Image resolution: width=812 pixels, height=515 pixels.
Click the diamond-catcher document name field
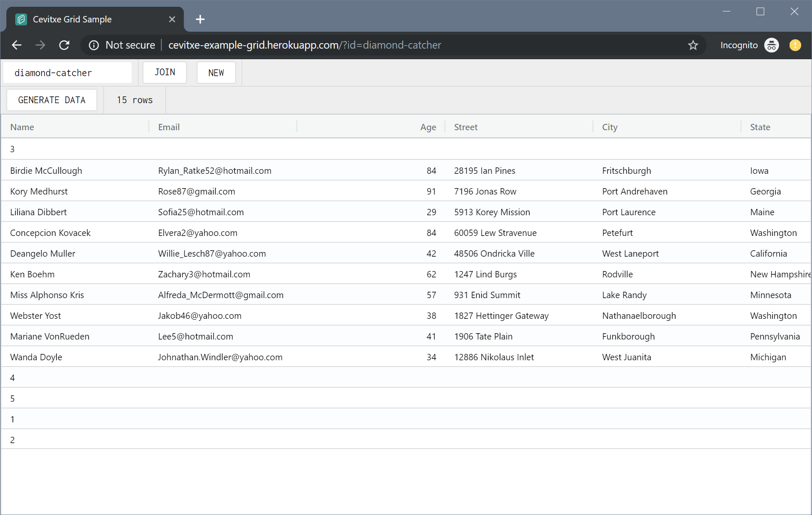click(x=68, y=72)
